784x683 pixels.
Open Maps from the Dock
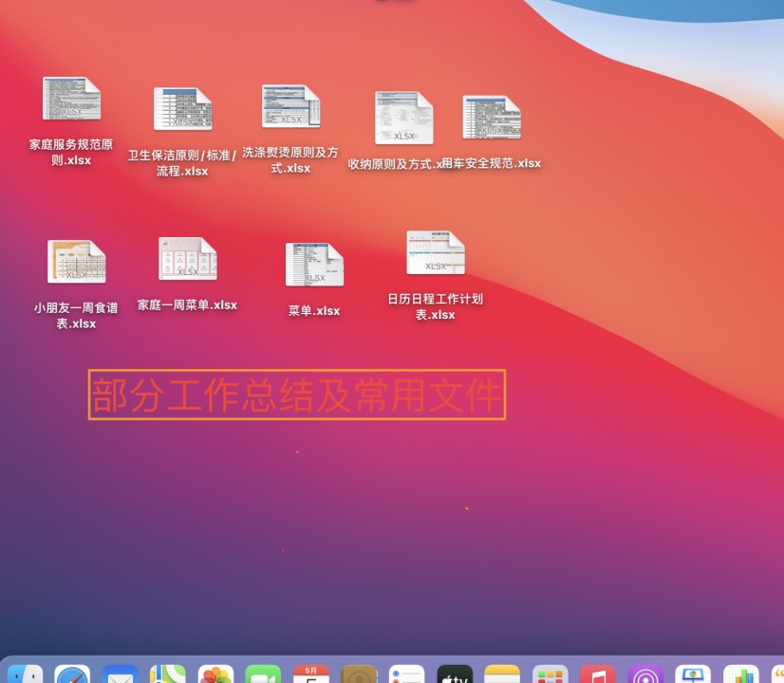(168, 674)
